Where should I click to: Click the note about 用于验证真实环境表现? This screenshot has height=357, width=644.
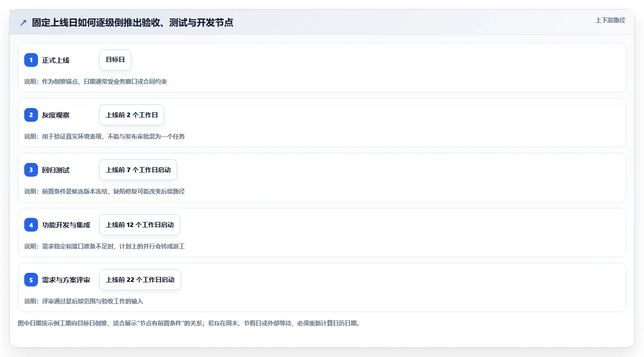click(x=105, y=136)
